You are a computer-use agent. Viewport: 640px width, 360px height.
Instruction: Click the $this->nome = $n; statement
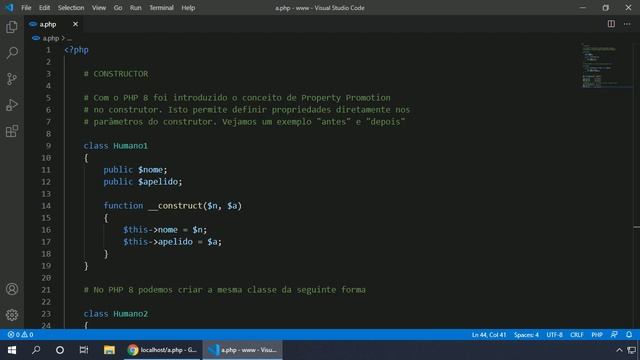[x=165, y=230]
